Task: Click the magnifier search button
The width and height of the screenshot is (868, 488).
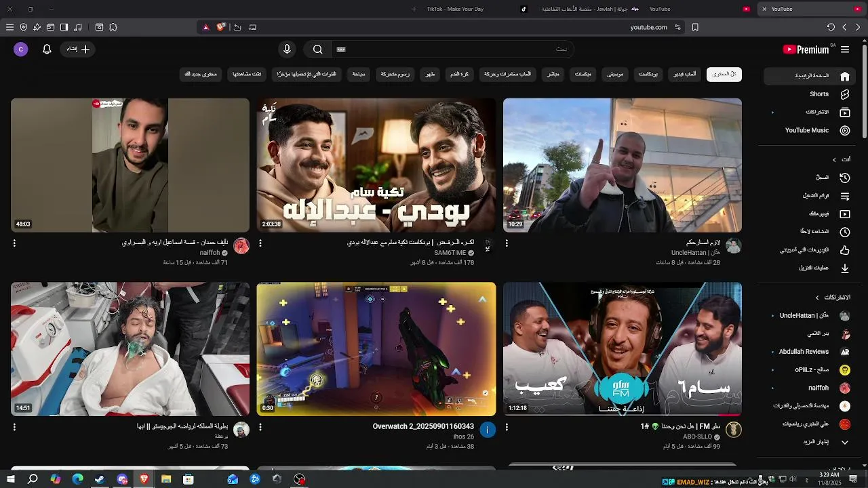Action: [x=317, y=49]
